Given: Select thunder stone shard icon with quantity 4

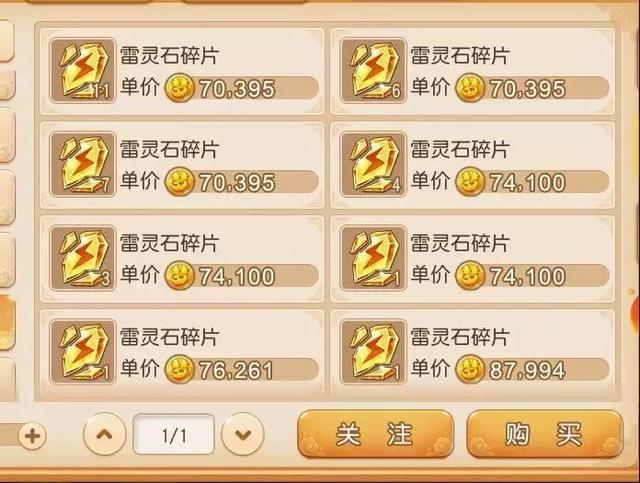Looking at the screenshot, I should pos(373,164).
